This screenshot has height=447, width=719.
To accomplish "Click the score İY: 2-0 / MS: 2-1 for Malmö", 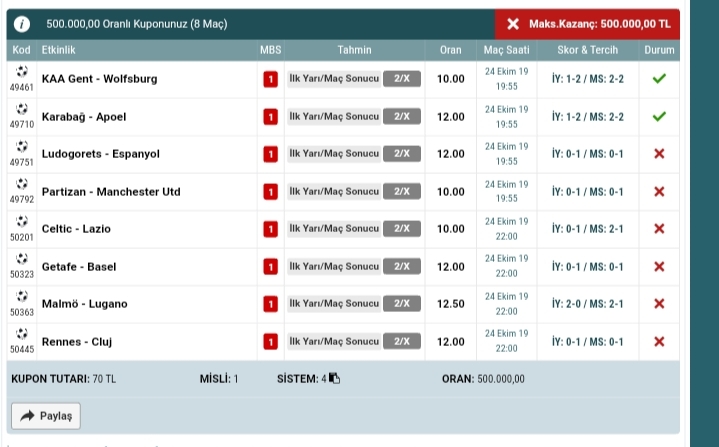I will pos(588,304).
